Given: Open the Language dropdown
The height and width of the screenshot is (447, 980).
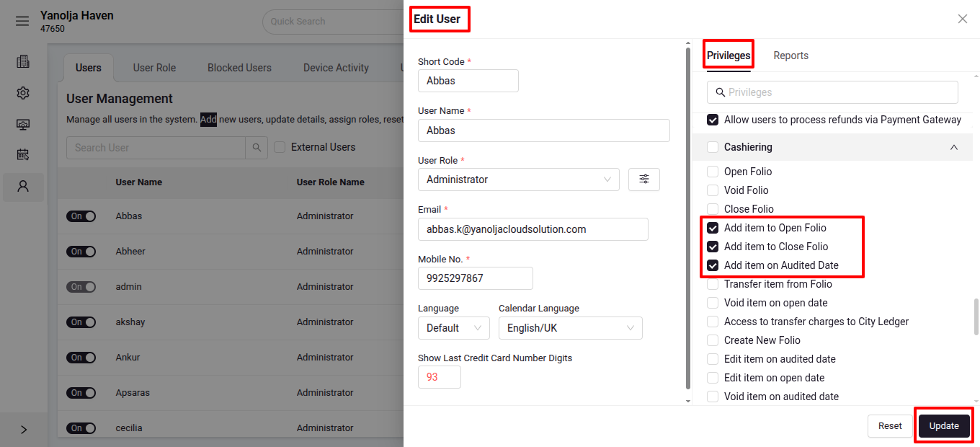Looking at the screenshot, I should 454,328.
